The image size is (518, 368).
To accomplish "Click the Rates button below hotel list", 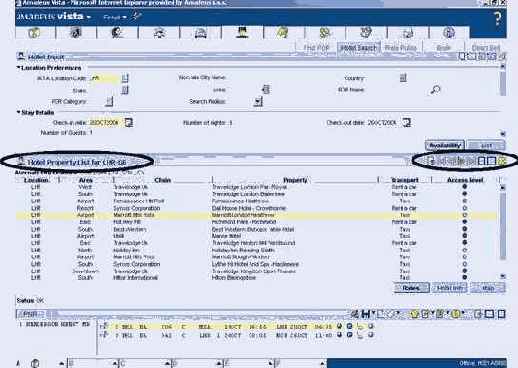I will 411,288.
